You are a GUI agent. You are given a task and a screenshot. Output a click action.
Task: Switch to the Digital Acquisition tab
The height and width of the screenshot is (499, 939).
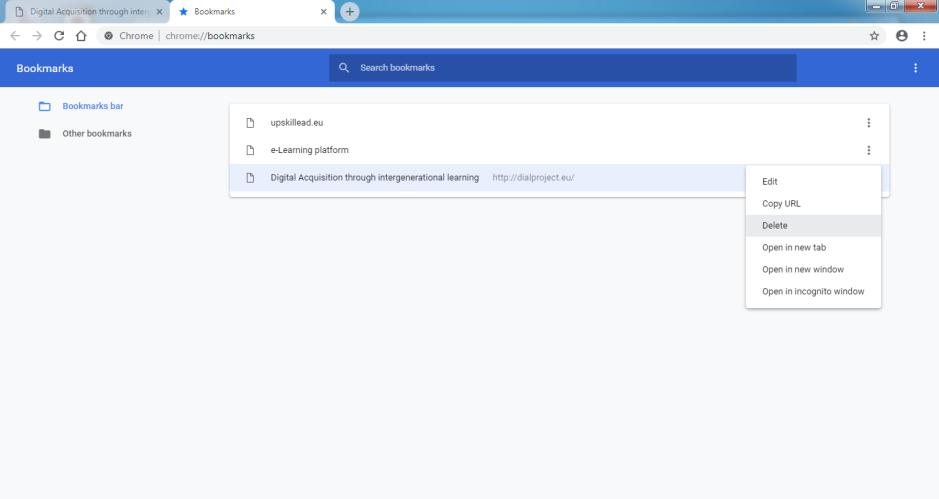tap(87, 11)
